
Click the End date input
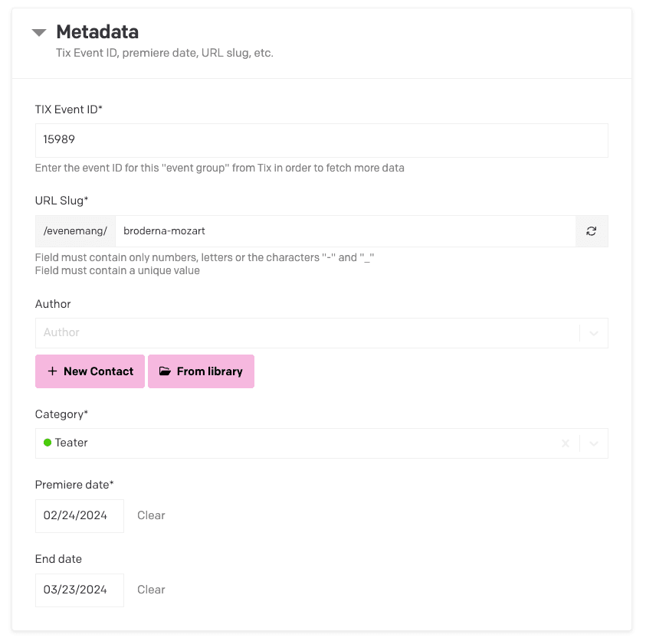pos(80,590)
